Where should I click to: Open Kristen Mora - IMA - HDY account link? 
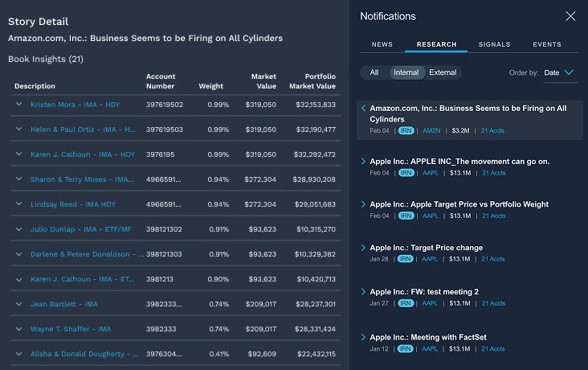pos(75,105)
